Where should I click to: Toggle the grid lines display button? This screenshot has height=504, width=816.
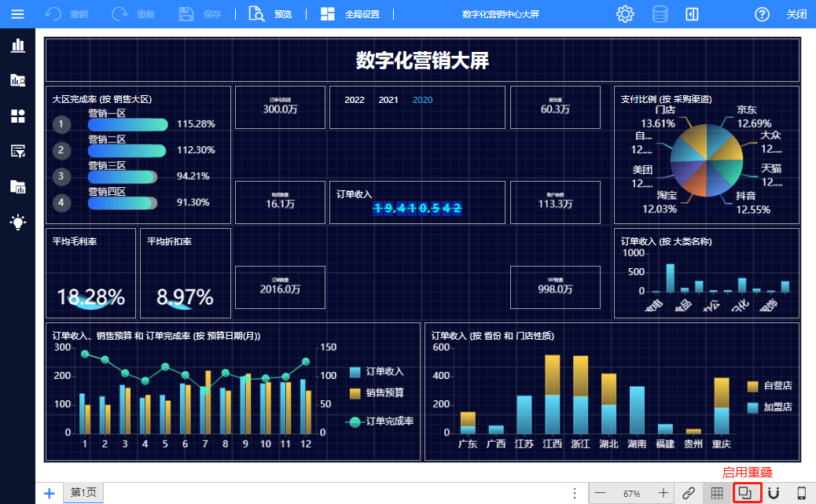(717, 493)
